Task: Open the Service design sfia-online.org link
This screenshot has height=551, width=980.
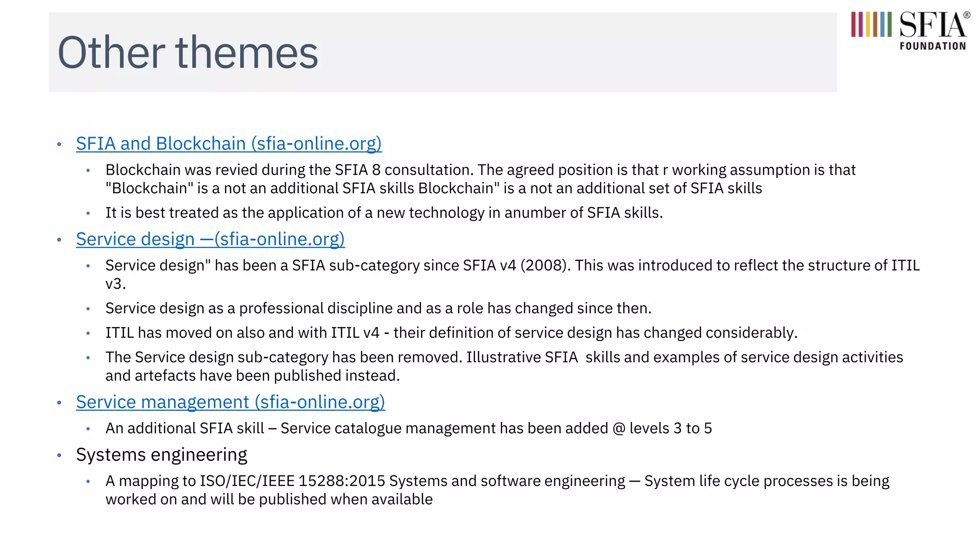Action: (x=211, y=239)
